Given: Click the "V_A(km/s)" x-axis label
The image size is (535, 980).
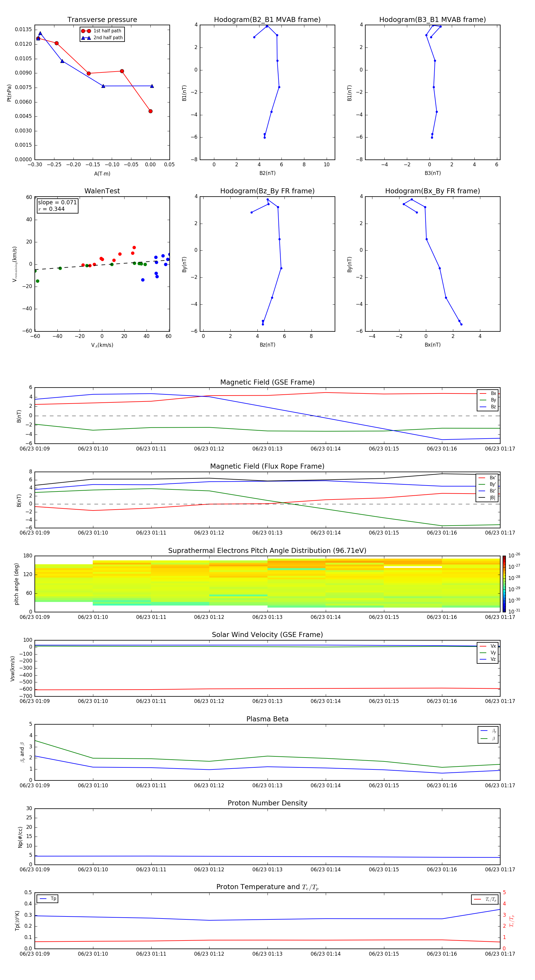Looking at the screenshot, I should click(102, 345).
